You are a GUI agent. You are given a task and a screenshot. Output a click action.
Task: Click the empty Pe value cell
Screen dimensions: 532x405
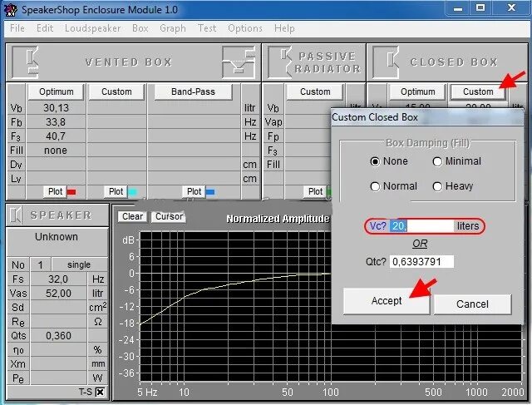coord(58,378)
